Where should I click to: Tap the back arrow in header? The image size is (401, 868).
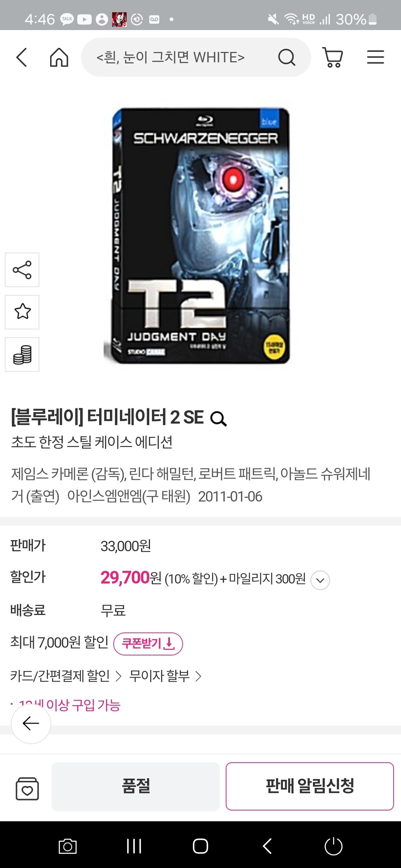[22, 57]
